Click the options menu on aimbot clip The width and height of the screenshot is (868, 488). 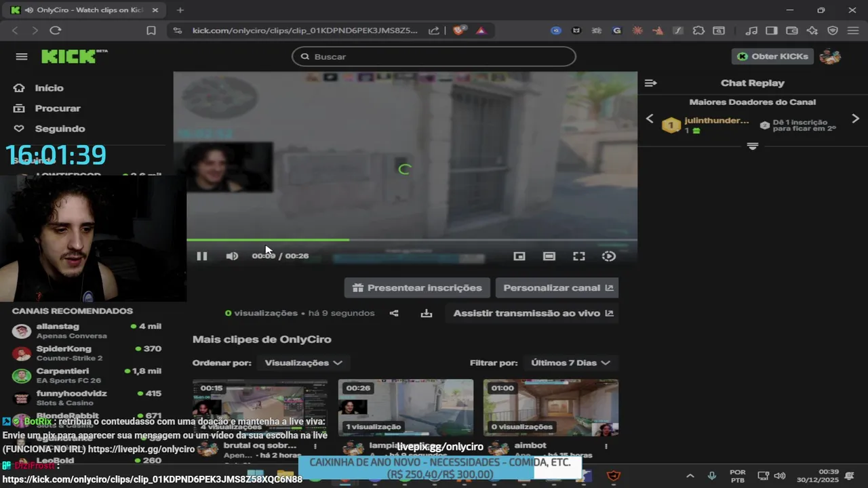pos(606,446)
